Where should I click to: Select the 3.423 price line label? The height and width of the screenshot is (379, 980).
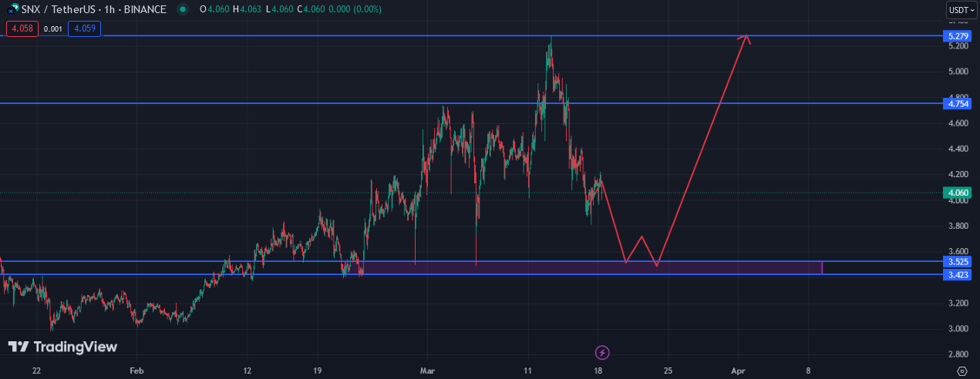coord(957,275)
